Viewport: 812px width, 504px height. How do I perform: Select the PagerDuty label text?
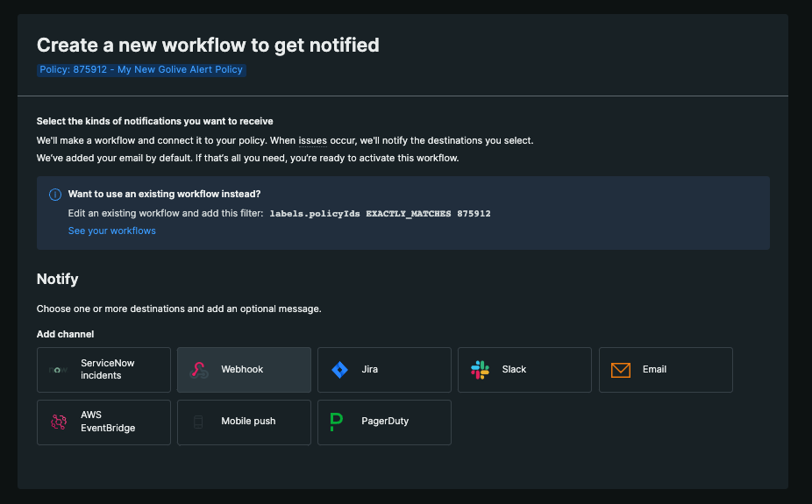(385, 422)
